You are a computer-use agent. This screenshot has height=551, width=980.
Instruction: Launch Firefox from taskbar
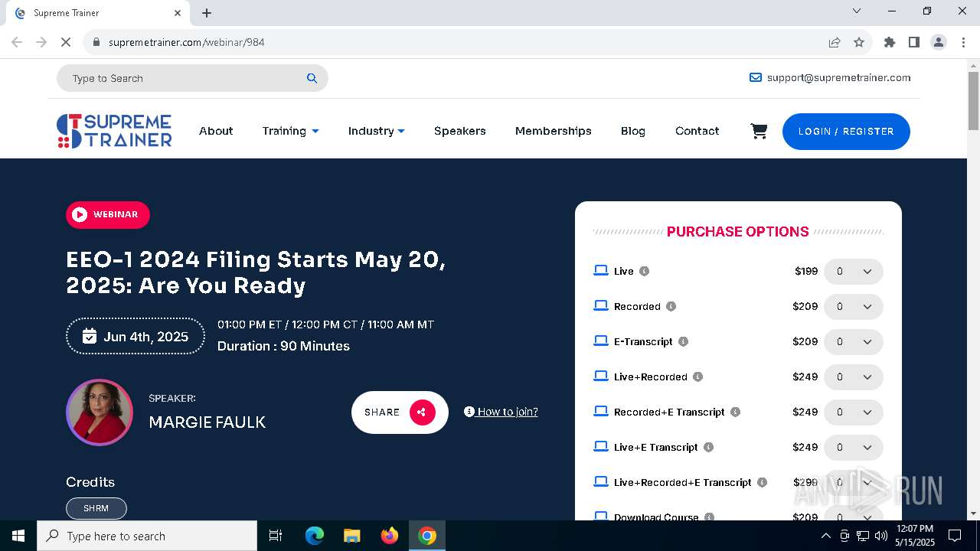[390, 536]
